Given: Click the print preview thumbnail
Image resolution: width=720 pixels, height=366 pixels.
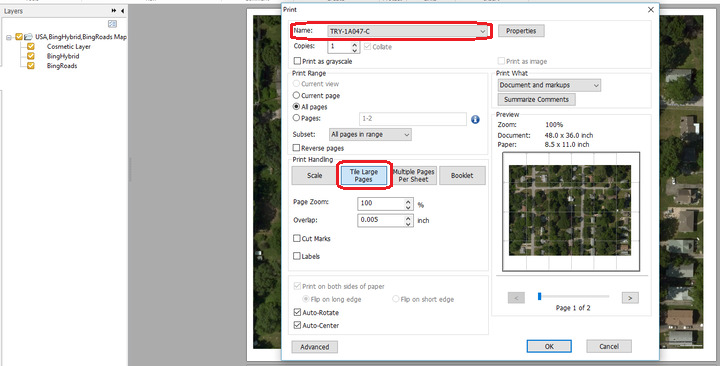Looking at the screenshot, I should 571,211.
